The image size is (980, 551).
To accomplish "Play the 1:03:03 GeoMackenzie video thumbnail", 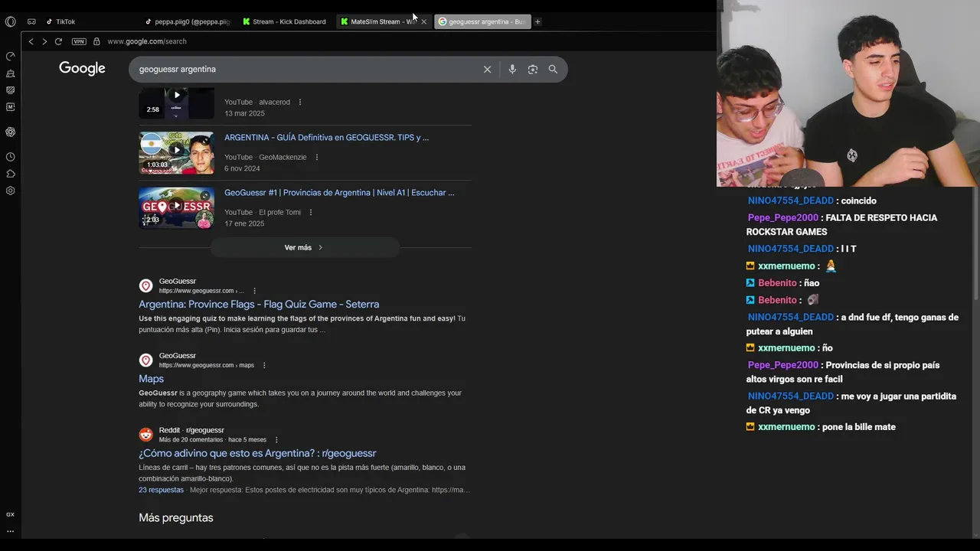I will (176, 152).
